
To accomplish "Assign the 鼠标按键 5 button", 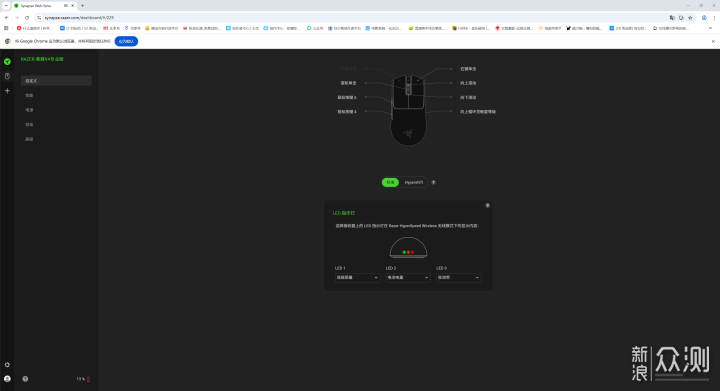I will [x=347, y=97].
